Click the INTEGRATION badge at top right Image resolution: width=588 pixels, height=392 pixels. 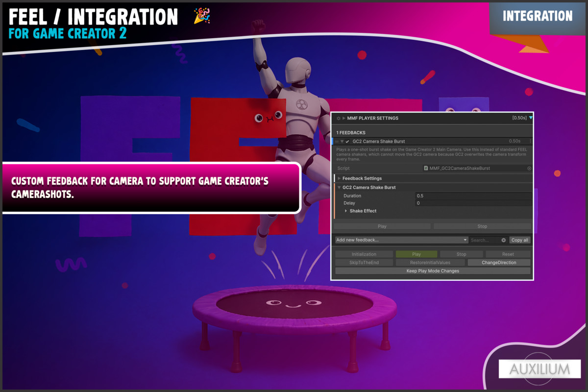[538, 16]
